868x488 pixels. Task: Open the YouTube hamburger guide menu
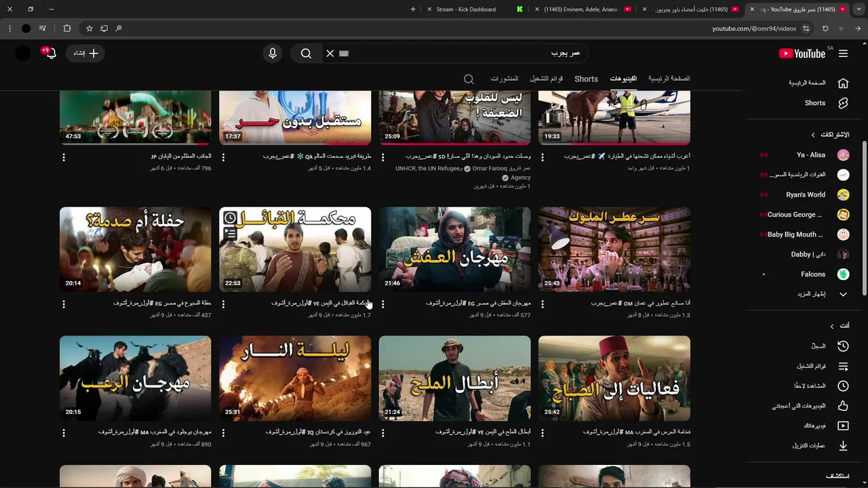point(843,54)
